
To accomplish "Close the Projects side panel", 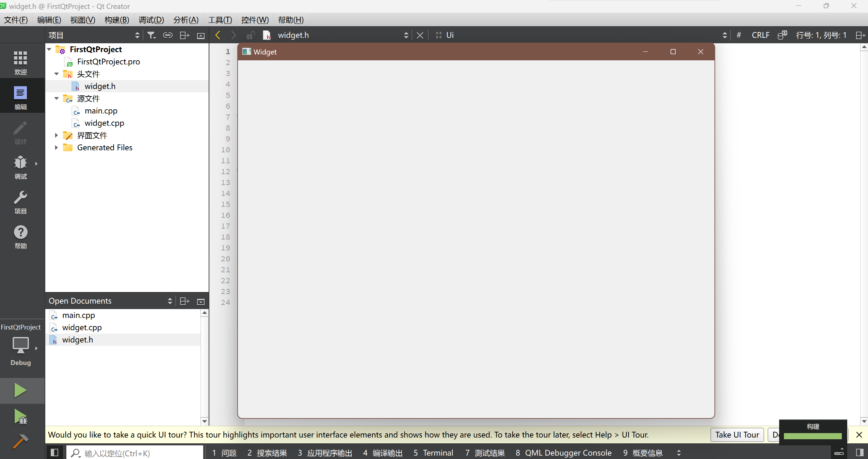I will coord(201,35).
